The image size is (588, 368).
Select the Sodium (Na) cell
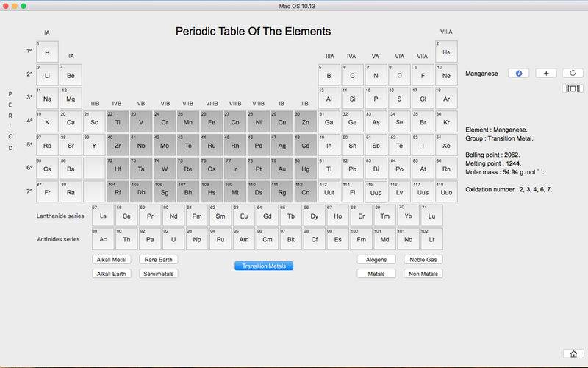pos(47,99)
